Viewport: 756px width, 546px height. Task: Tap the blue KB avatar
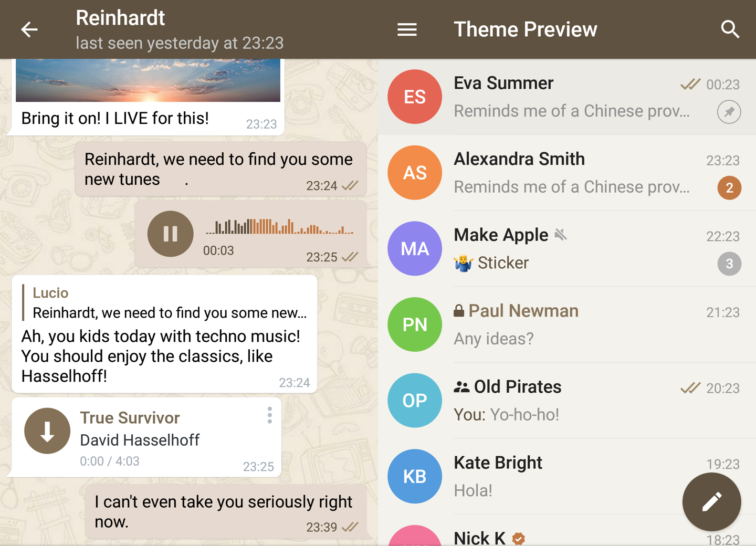415,476
